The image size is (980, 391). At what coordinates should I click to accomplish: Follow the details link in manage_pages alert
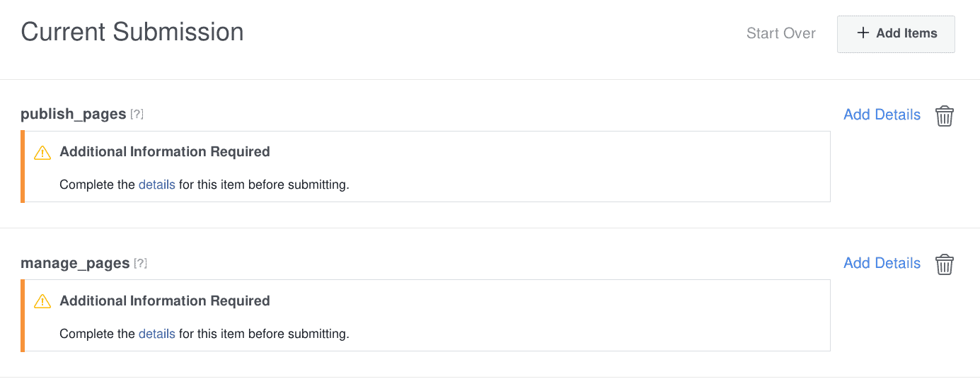coord(157,334)
